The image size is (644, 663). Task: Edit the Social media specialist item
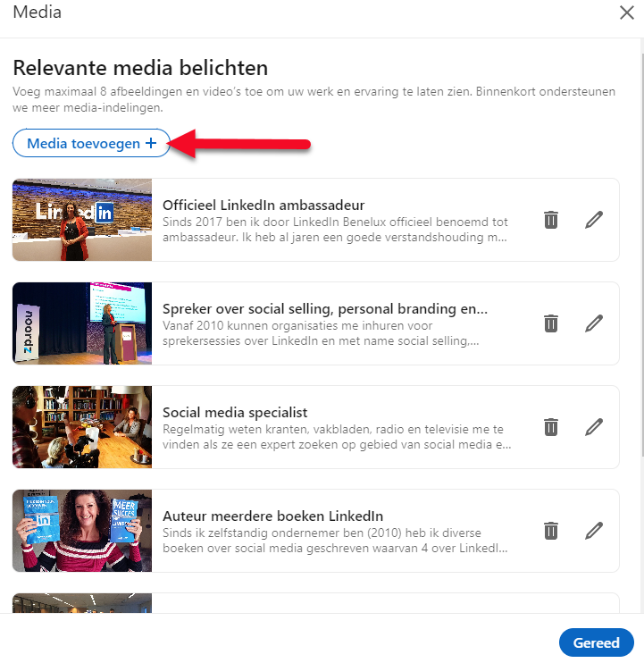594,427
